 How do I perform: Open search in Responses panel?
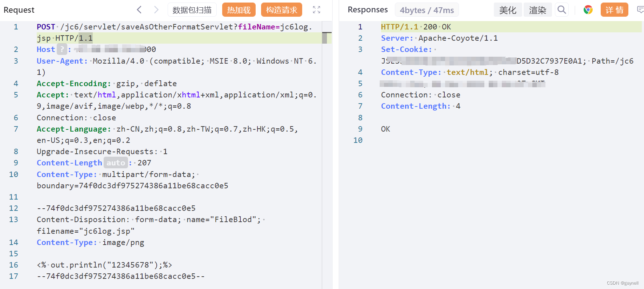pyautogui.click(x=562, y=10)
